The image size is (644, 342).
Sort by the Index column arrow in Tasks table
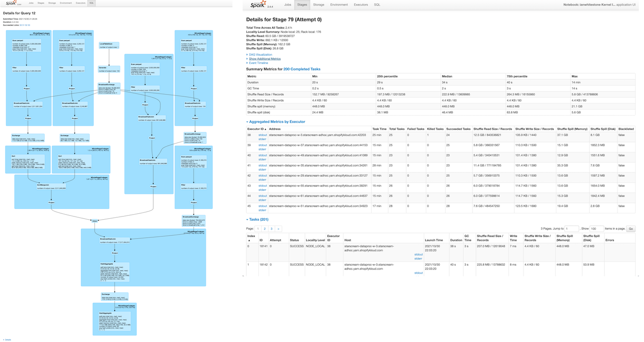click(249, 241)
